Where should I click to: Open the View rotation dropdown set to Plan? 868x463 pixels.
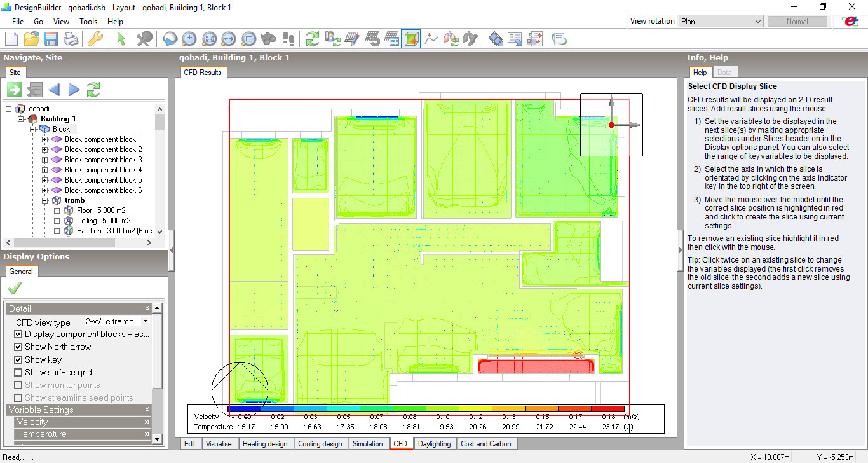721,21
